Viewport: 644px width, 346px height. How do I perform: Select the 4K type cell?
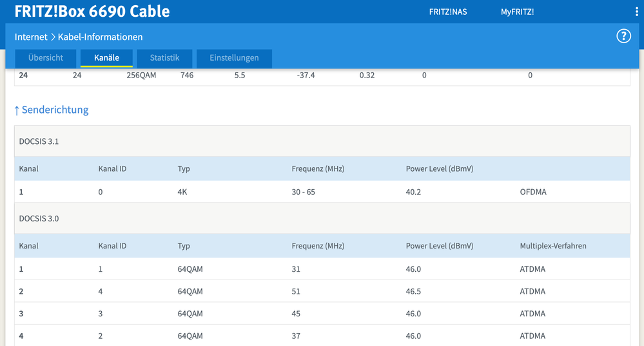point(184,192)
